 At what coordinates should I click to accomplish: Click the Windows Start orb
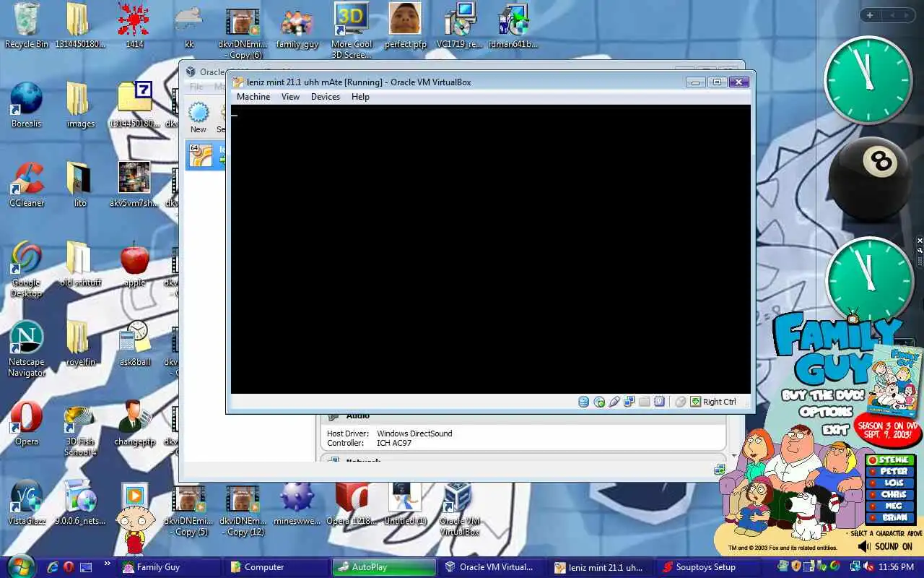[20, 566]
